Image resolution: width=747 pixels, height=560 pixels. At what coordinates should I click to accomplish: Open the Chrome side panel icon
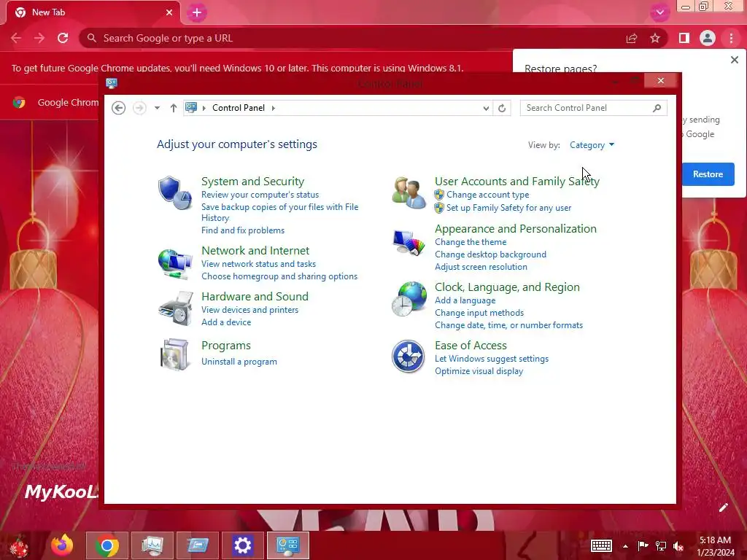coord(684,38)
